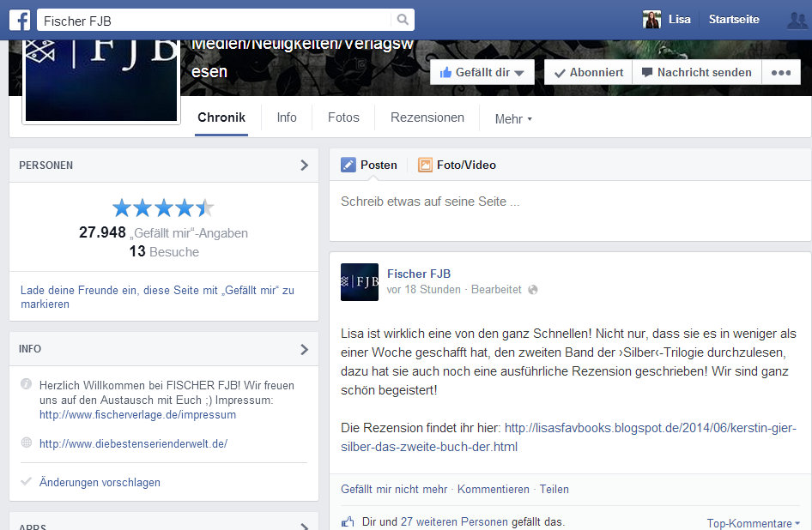Click the more options ellipsis button
Viewport: 812px width, 530px height.
[781, 72]
